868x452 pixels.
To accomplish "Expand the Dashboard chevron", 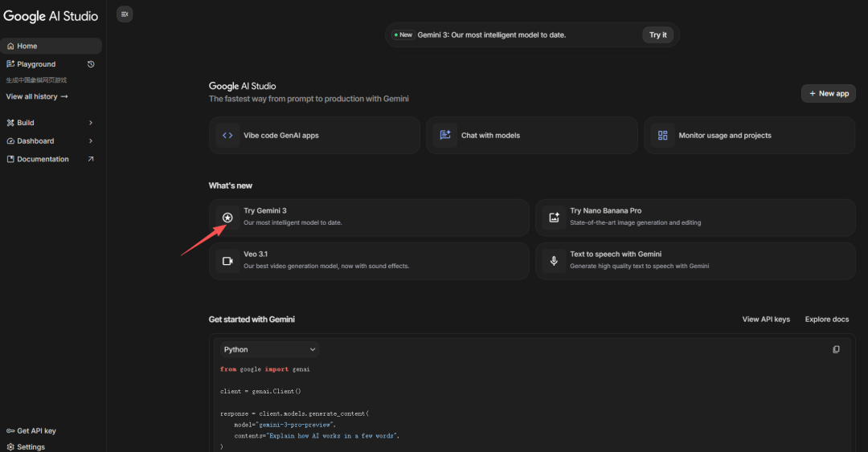I will 91,141.
